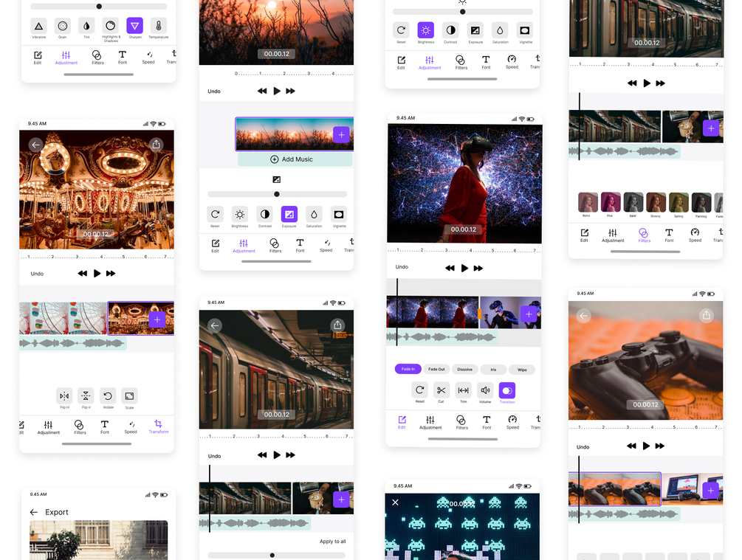Select the purple Sharpen adjustment icon
The image size is (742, 560).
point(135,26)
